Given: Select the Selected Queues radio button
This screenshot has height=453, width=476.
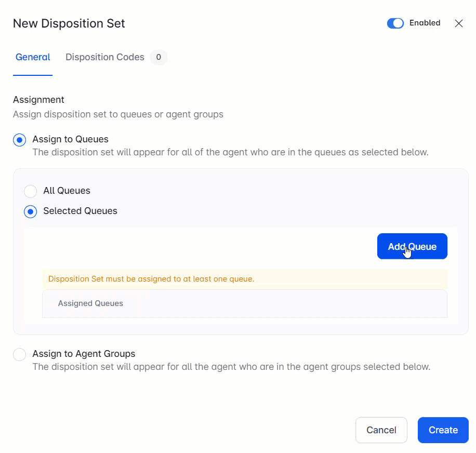Looking at the screenshot, I should (x=31, y=211).
